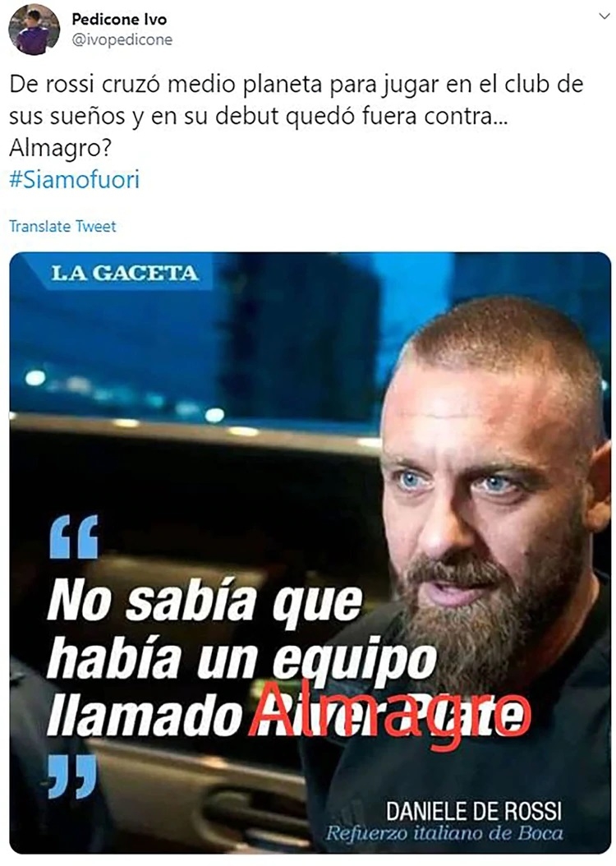This screenshot has width=616, height=866.
Task: Open the @ivopedicone handle link
Action: [122, 39]
